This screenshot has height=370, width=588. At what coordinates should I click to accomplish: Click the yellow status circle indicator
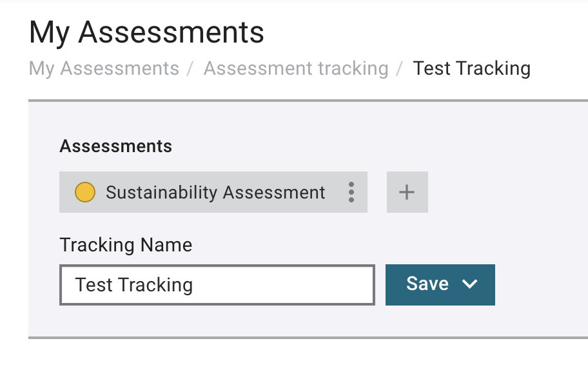click(x=85, y=192)
